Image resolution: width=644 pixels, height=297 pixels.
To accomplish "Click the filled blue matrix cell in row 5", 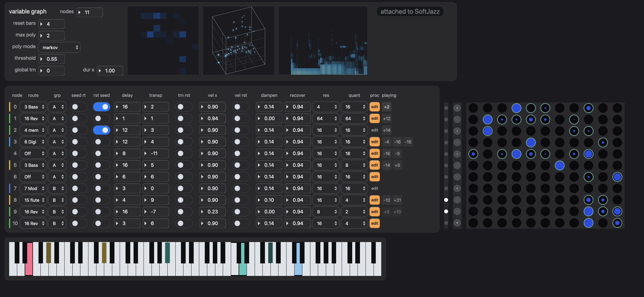I will [x=560, y=165].
